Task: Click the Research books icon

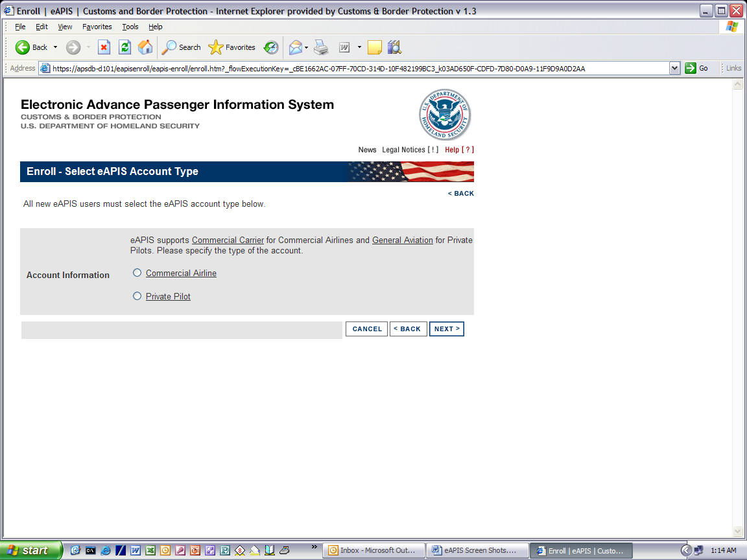Action: (x=394, y=47)
